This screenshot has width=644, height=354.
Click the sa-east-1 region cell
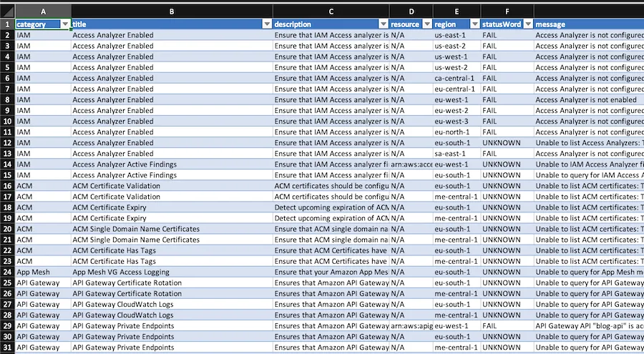coord(457,154)
